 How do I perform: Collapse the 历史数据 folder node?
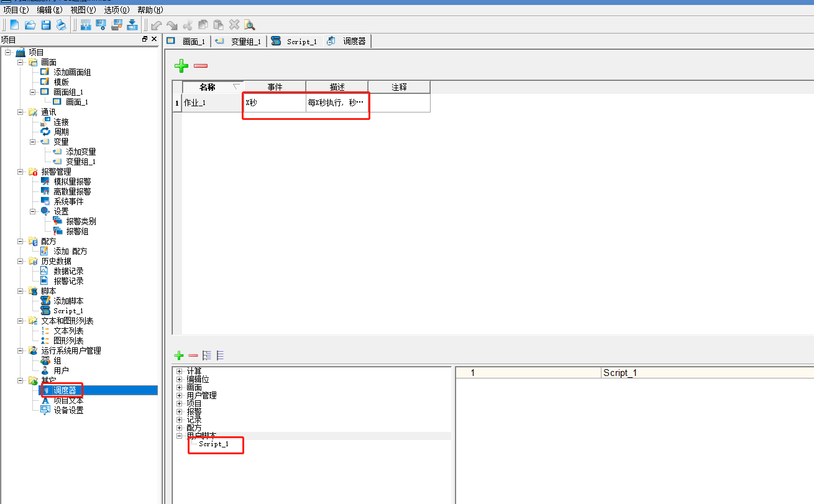(20, 261)
